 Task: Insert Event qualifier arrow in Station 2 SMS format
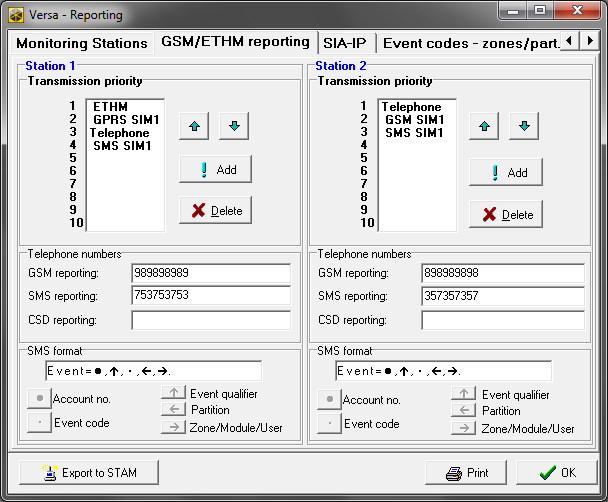pyautogui.click(x=464, y=394)
